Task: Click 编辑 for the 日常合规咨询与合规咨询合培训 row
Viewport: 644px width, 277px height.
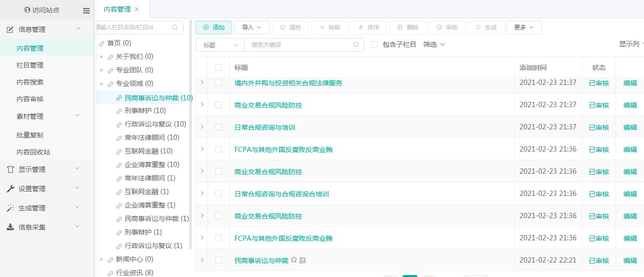Action: point(630,194)
